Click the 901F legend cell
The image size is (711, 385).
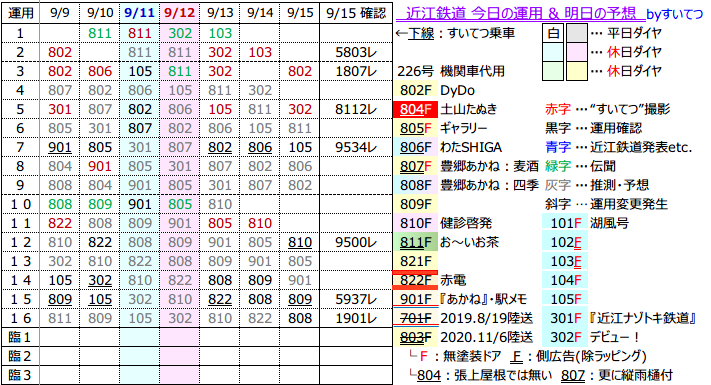pyautogui.click(x=415, y=299)
